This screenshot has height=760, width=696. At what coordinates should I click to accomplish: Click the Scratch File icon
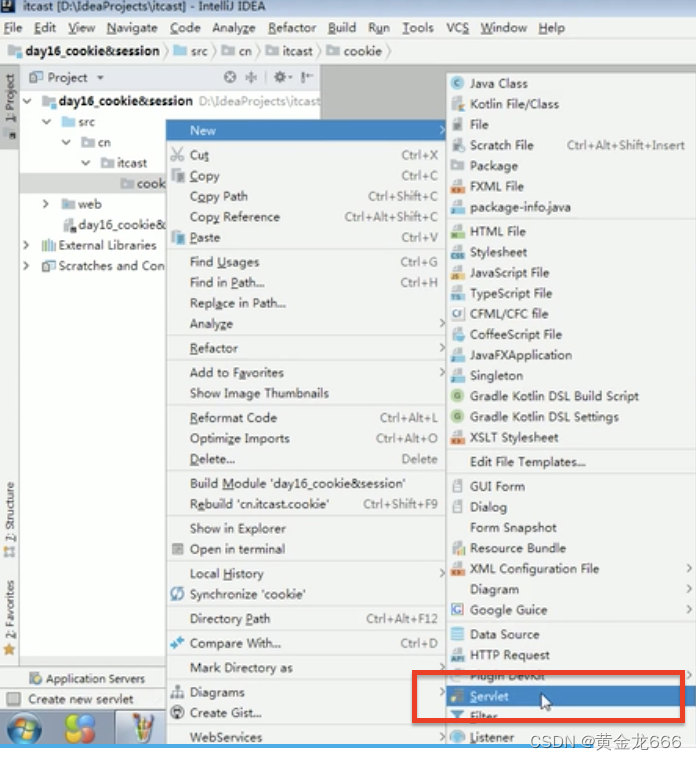[x=457, y=145]
